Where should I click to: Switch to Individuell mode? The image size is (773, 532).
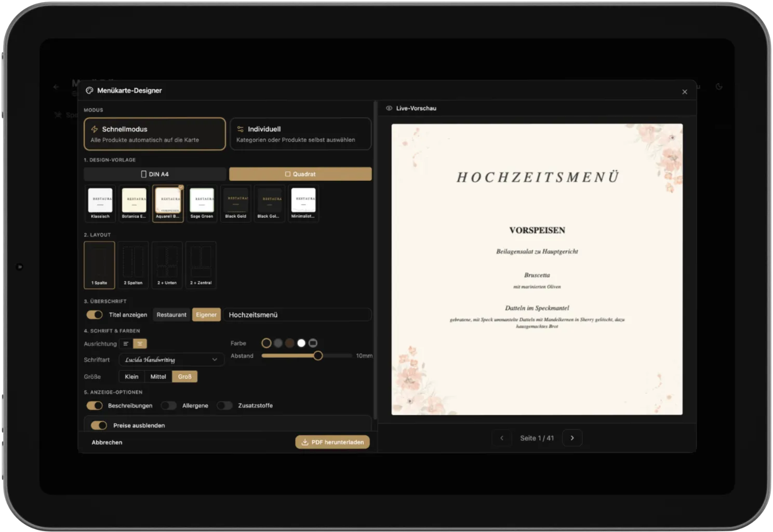[x=300, y=134]
